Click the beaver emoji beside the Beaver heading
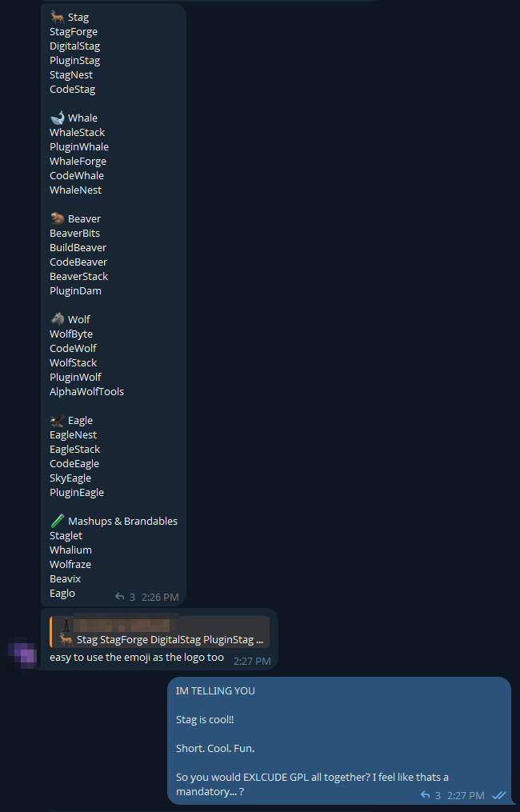The image size is (520, 812). [57, 218]
